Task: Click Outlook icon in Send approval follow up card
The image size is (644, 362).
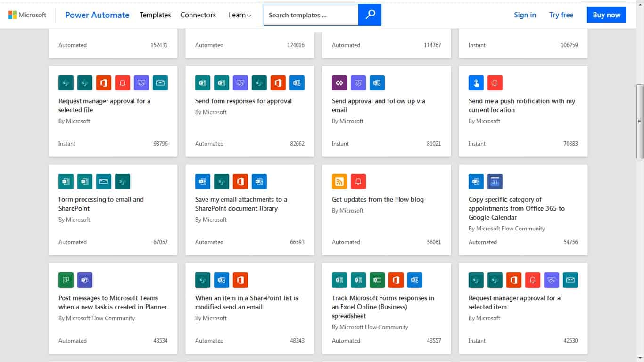Action: [x=377, y=83]
